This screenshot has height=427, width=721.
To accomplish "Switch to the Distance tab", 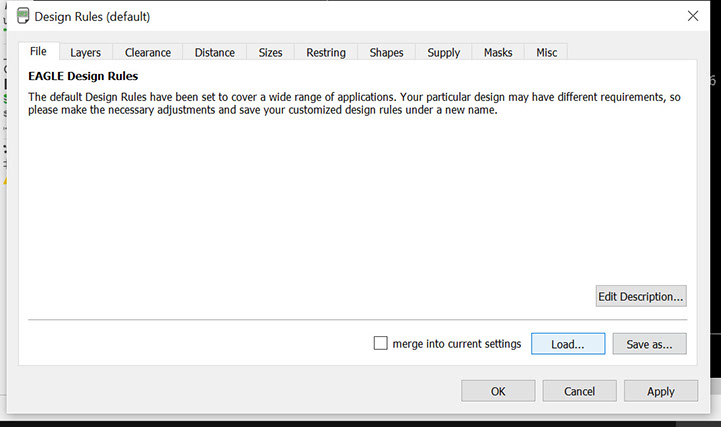I will (x=214, y=52).
